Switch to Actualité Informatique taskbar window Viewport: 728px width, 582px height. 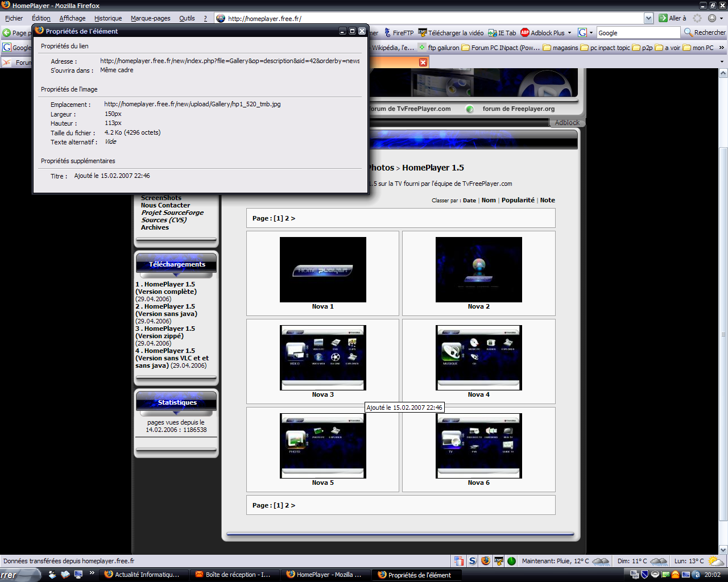(142, 575)
